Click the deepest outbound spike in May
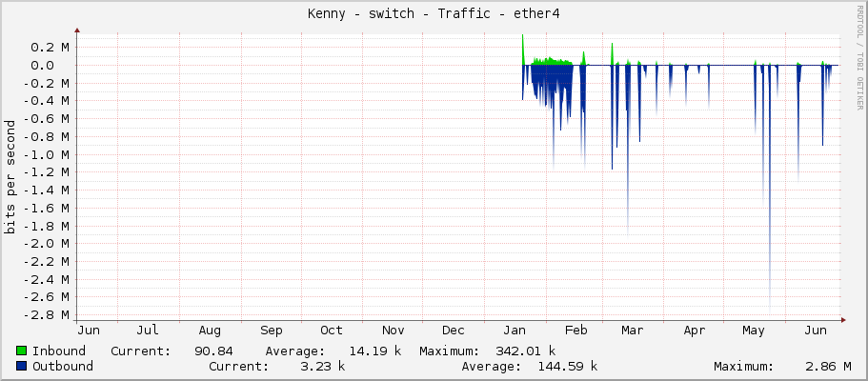The height and width of the screenshot is (381, 868). (770, 189)
